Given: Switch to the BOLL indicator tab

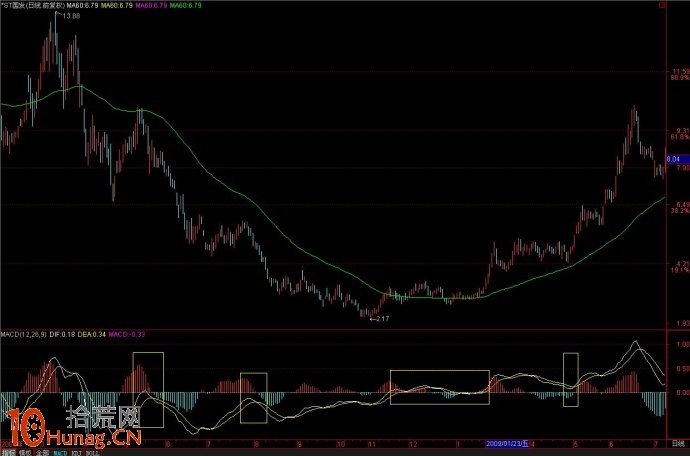Looking at the screenshot, I should click(x=92, y=453).
